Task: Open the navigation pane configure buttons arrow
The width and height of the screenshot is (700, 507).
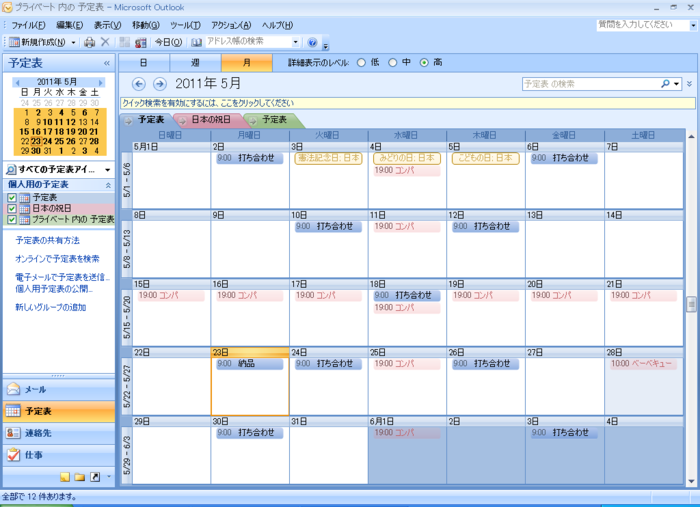Action: [109, 477]
